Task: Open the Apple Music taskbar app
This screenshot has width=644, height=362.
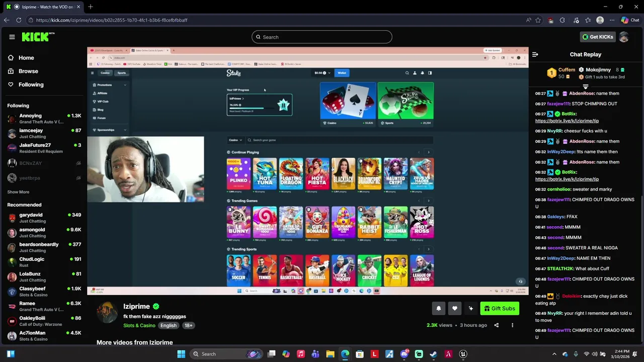Action: click(x=300, y=354)
